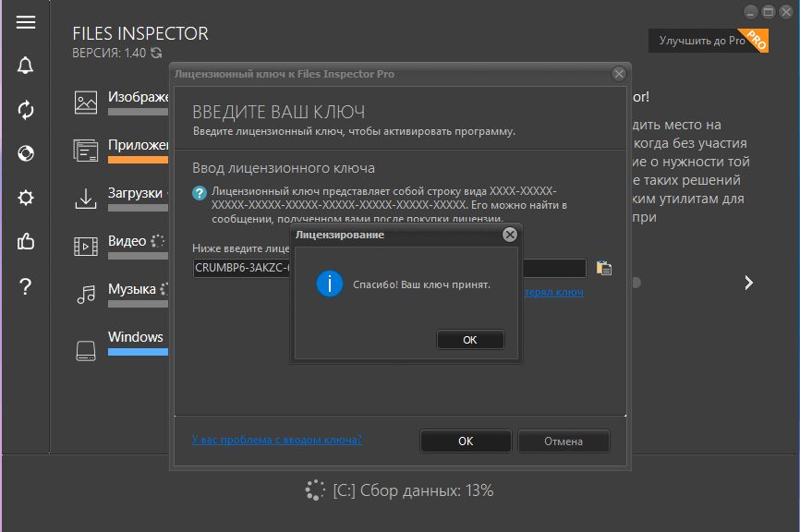
Task: Click OK in the license key dialog
Action: click(x=466, y=441)
